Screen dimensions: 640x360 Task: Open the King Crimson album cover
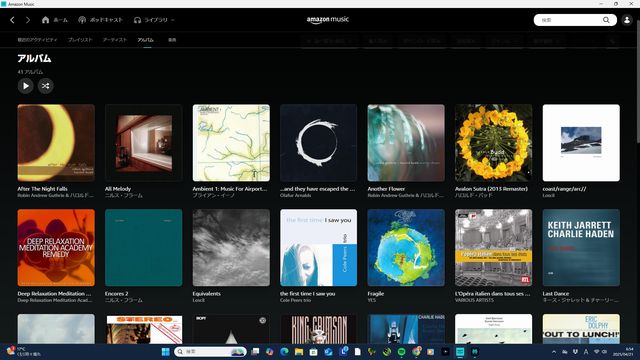[318, 329]
